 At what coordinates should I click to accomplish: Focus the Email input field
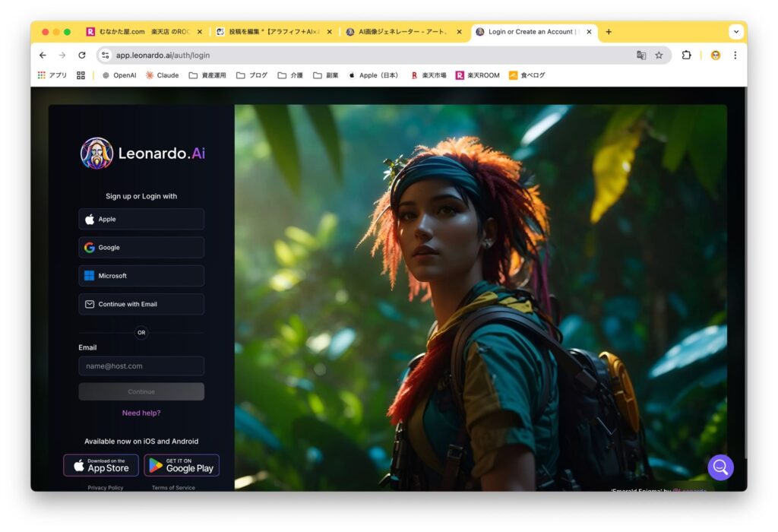click(141, 366)
